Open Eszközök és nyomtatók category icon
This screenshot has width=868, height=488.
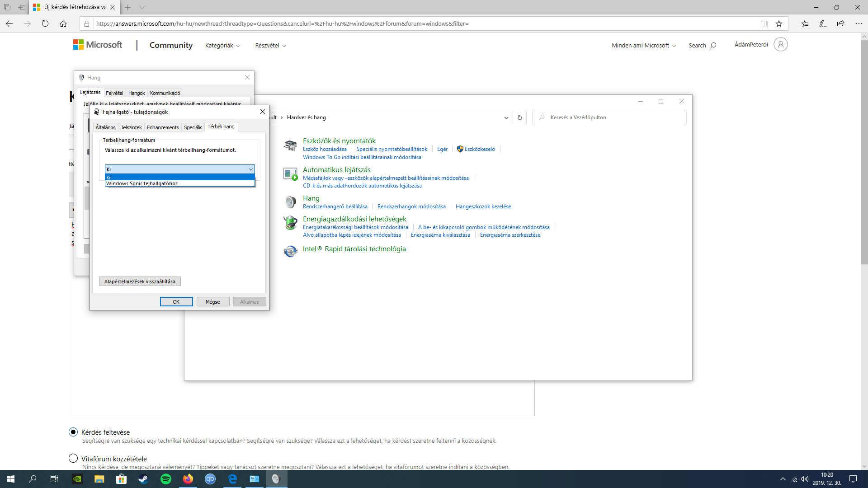coord(290,145)
